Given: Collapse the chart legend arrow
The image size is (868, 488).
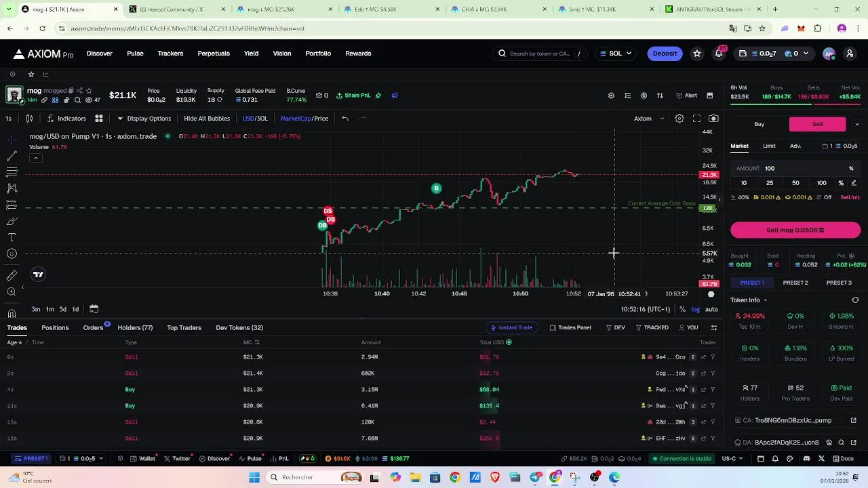Looking at the screenshot, I should click(x=35, y=159).
